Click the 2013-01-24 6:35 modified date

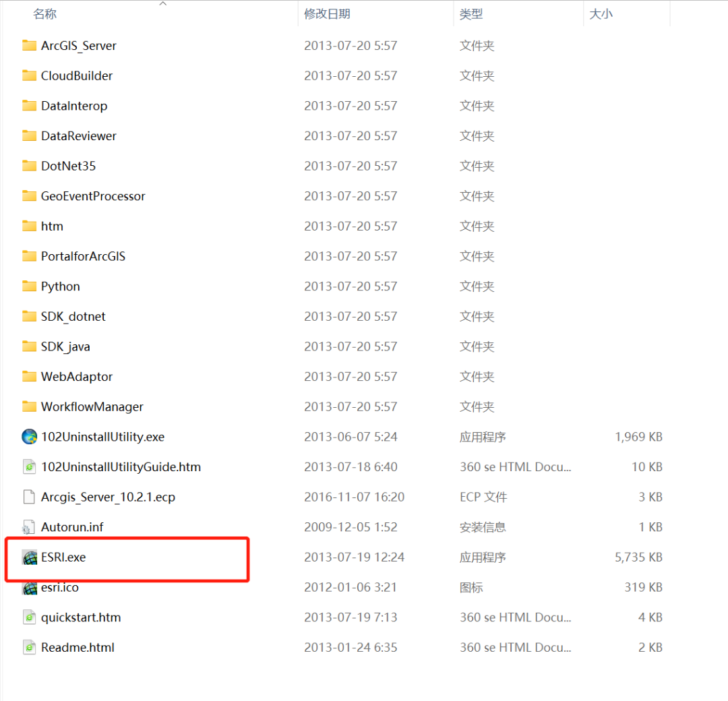point(351,647)
